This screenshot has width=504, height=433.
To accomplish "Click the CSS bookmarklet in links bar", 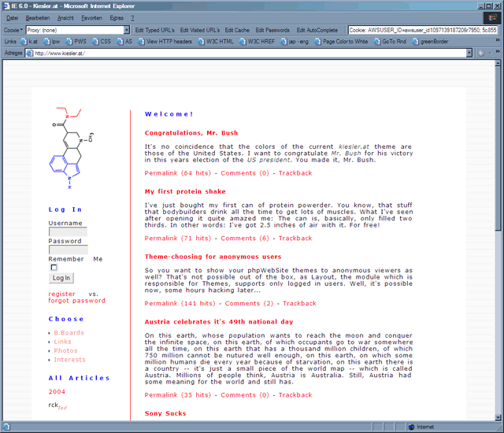I will (x=102, y=42).
